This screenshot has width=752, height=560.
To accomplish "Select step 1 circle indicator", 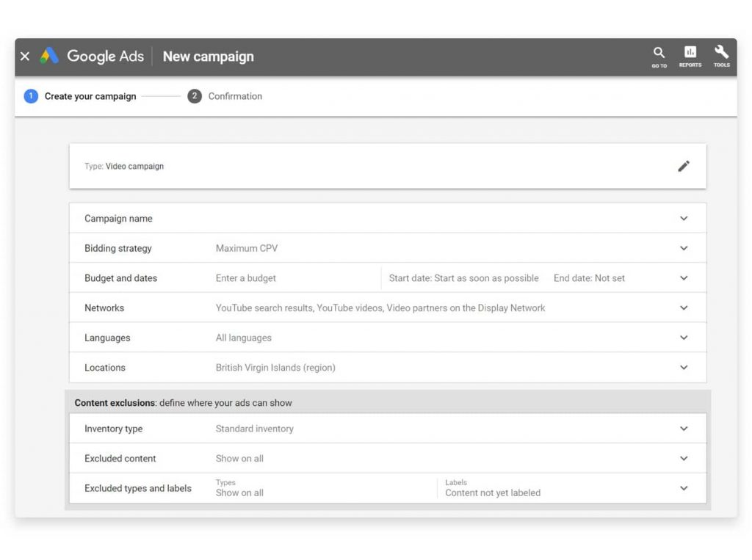I will [31, 96].
